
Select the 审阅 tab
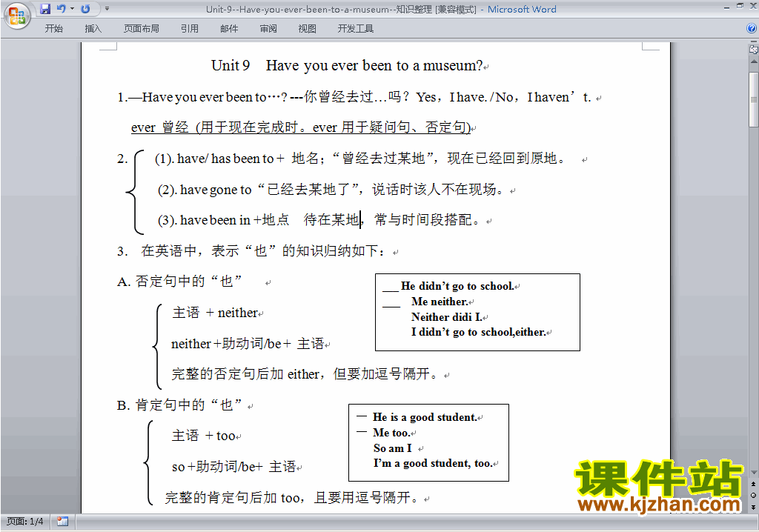[x=268, y=29]
